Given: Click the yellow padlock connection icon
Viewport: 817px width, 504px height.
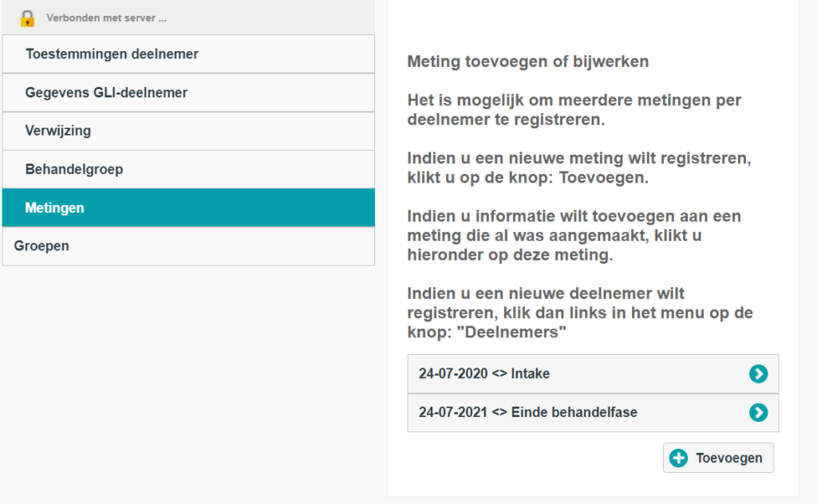Looking at the screenshot, I should [27, 18].
